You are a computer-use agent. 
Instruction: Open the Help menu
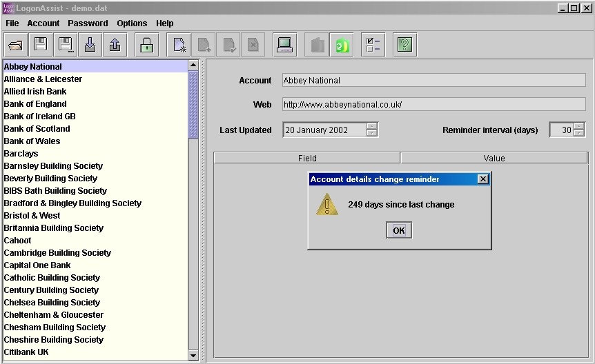point(165,23)
